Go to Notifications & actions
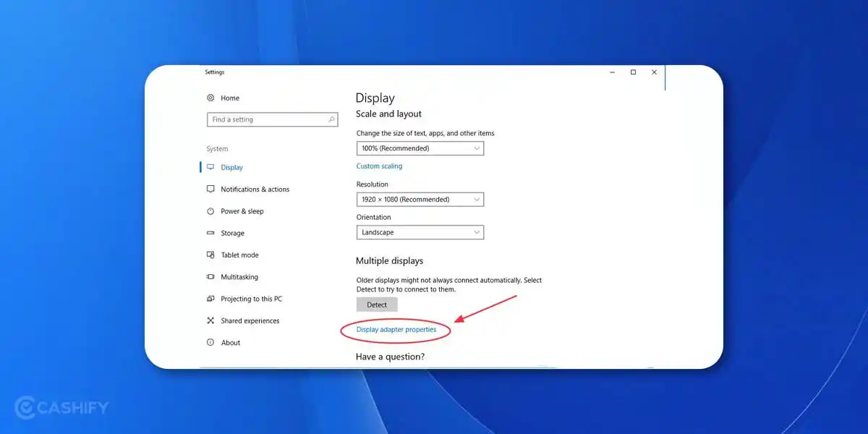Screen dimensions: 868x434 coord(255,190)
